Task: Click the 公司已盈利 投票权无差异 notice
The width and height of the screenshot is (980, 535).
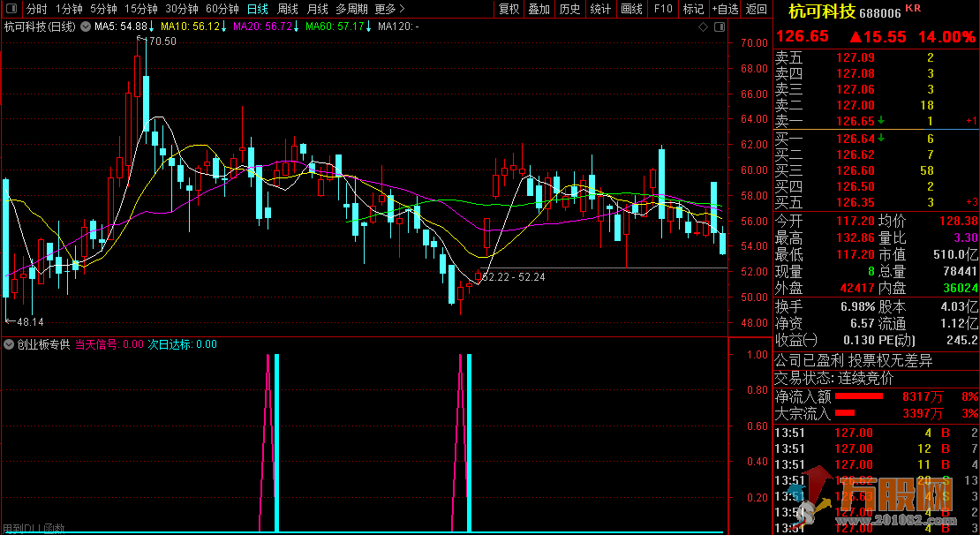Action: click(853, 360)
